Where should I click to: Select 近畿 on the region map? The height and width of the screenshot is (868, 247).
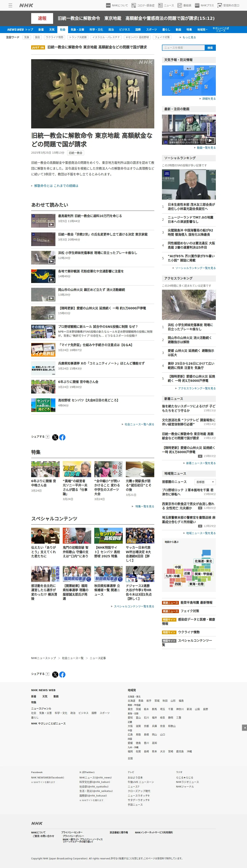click(187, 573)
